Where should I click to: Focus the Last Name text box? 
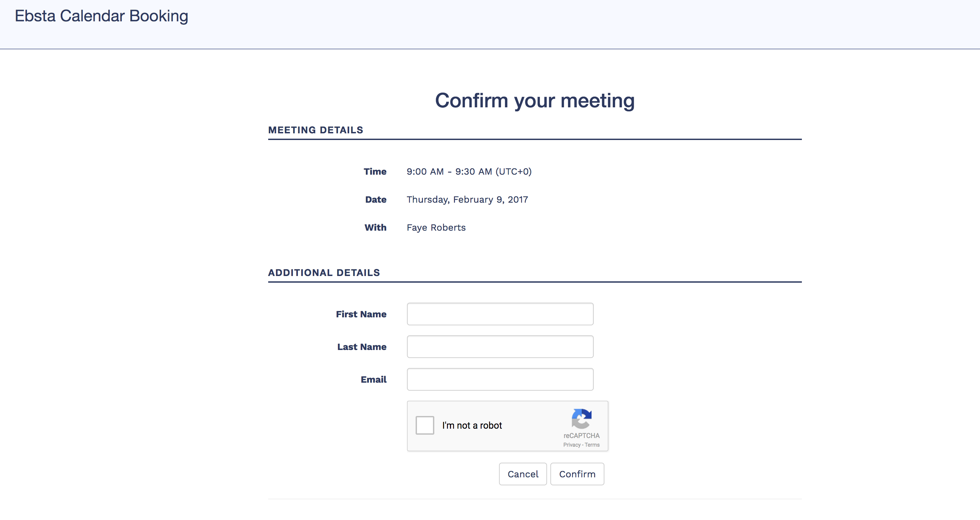point(500,347)
